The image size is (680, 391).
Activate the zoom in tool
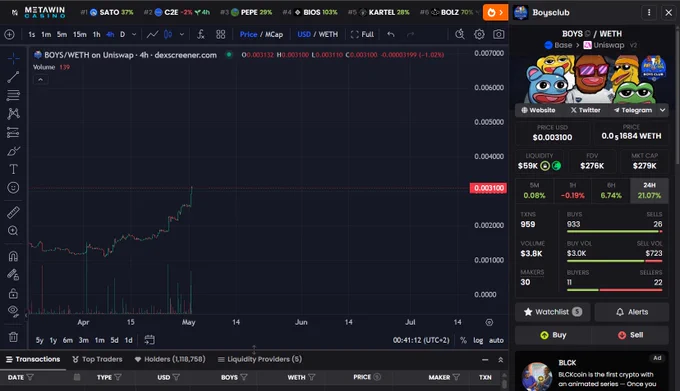[x=13, y=231]
